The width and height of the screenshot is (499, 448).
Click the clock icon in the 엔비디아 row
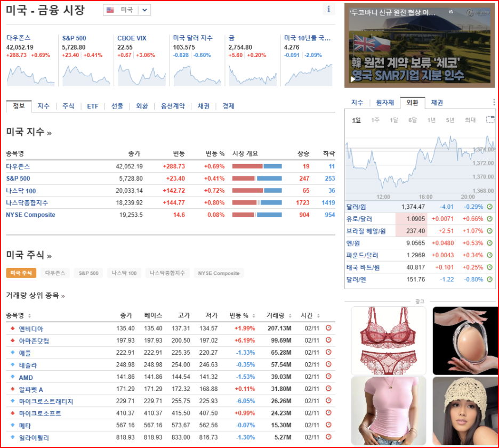tap(329, 328)
